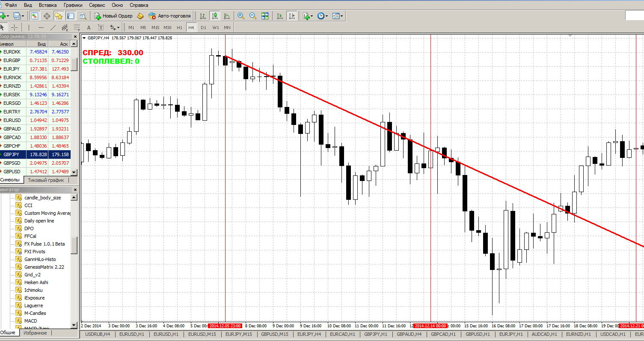This screenshot has width=644, height=341.
Task: Open the arrows objects dropdown
Action: pos(115,27)
